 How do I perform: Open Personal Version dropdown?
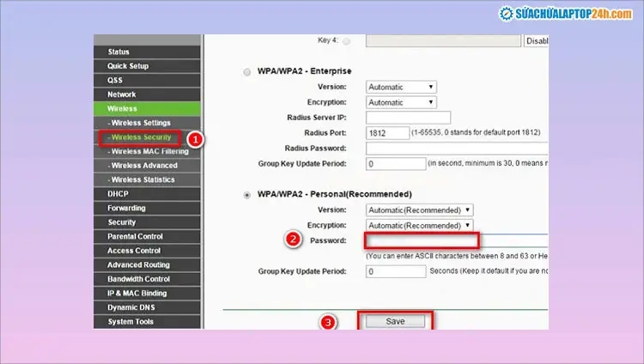(419, 210)
